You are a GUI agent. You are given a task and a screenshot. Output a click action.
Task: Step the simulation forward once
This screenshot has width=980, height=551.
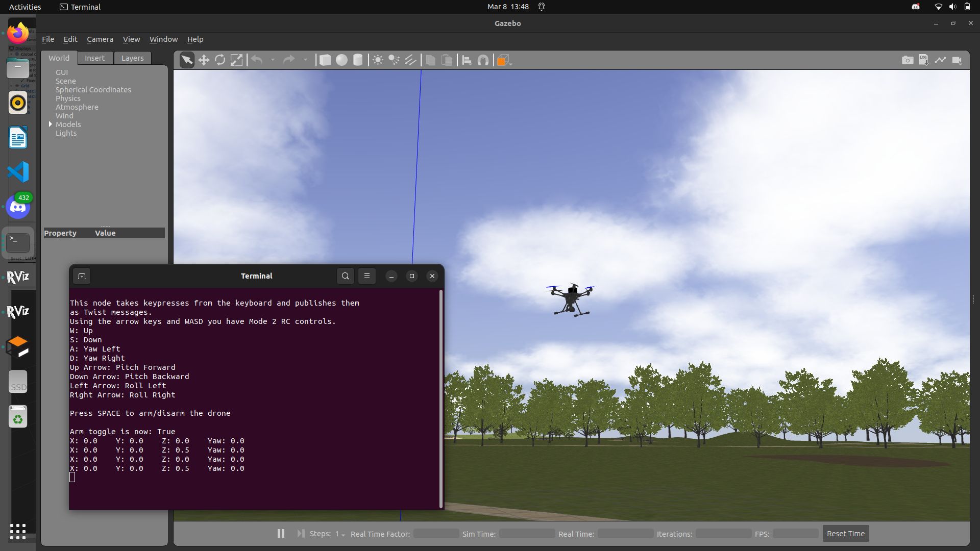(x=301, y=533)
